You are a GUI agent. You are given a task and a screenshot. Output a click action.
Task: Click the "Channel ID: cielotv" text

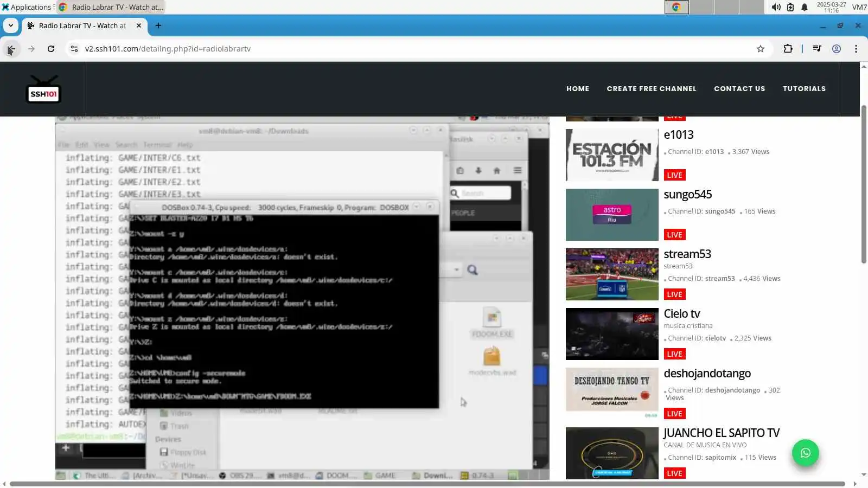697,338
